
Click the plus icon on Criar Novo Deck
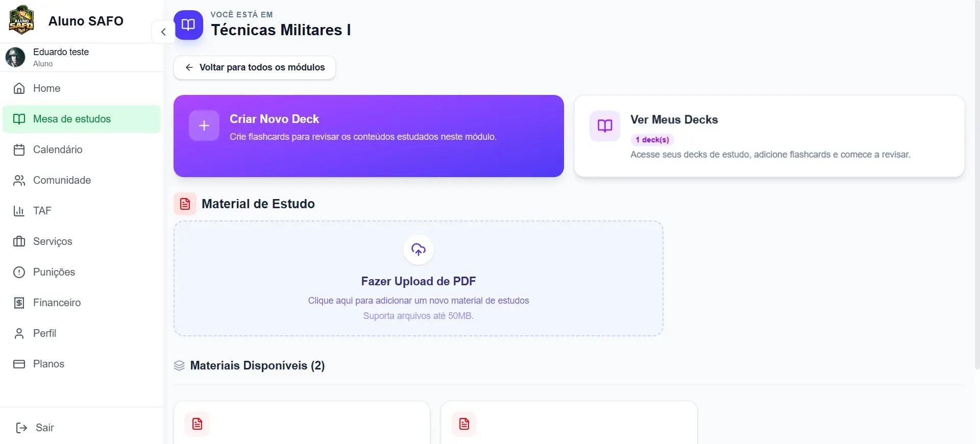pyautogui.click(x=204, y=126)
